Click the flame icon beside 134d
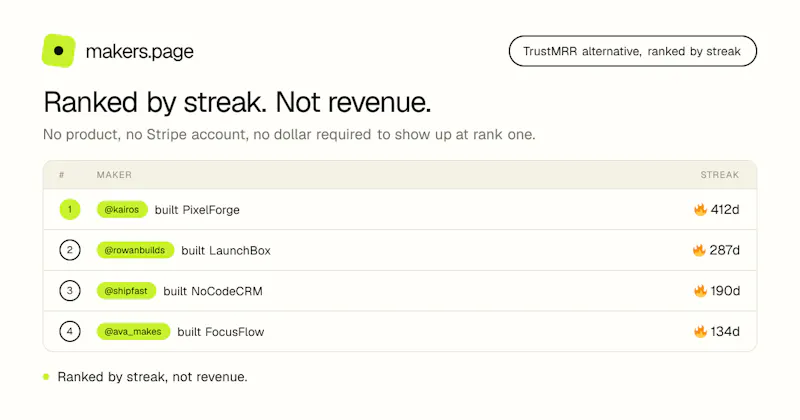 (700, 332)
